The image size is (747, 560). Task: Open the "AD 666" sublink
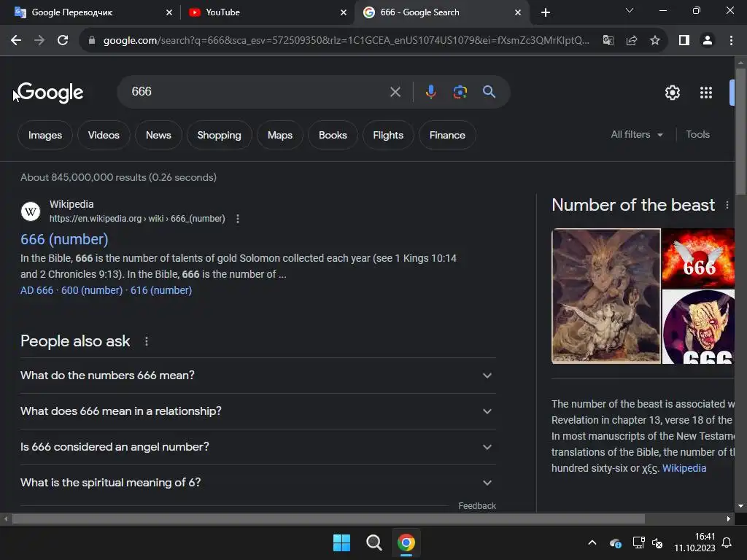click(36, 290)
